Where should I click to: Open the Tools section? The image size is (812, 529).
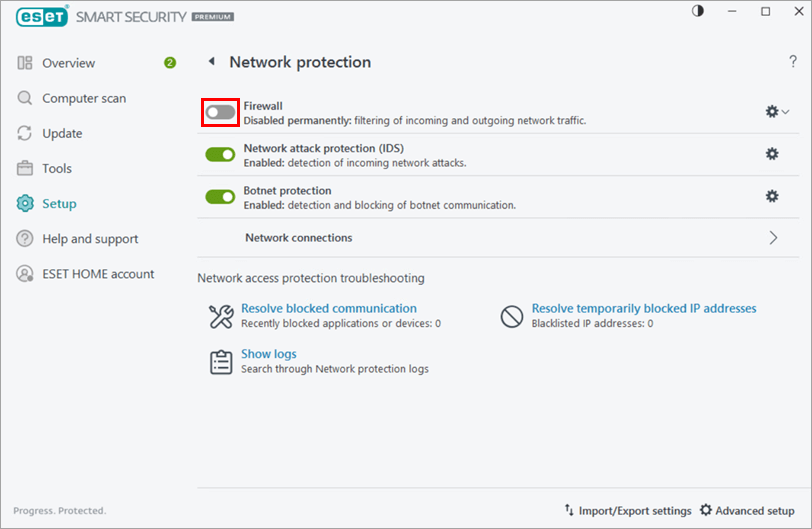click(57, 169)
